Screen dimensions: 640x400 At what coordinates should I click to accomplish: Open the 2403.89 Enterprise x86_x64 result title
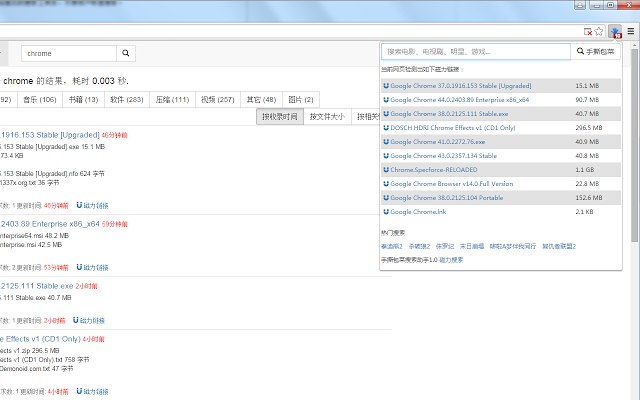50,224
